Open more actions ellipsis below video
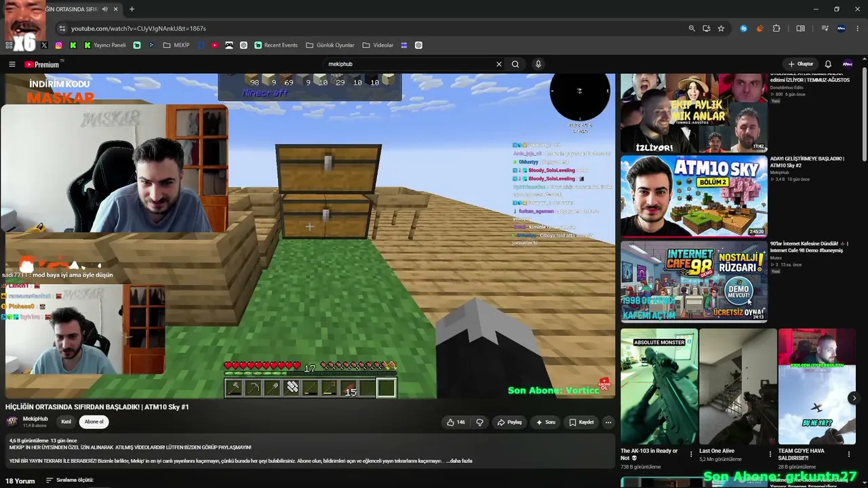The width and height of the screenshot is (868, 488). [x=608, y=422]
